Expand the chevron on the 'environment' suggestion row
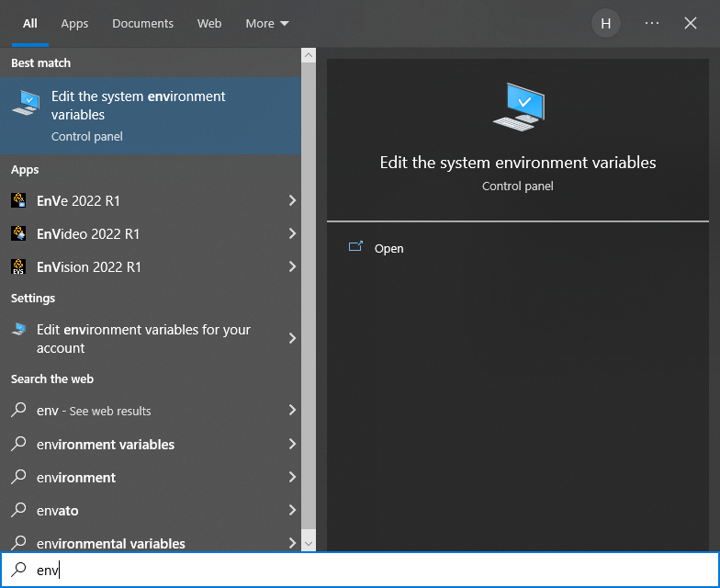 (292, 477)
